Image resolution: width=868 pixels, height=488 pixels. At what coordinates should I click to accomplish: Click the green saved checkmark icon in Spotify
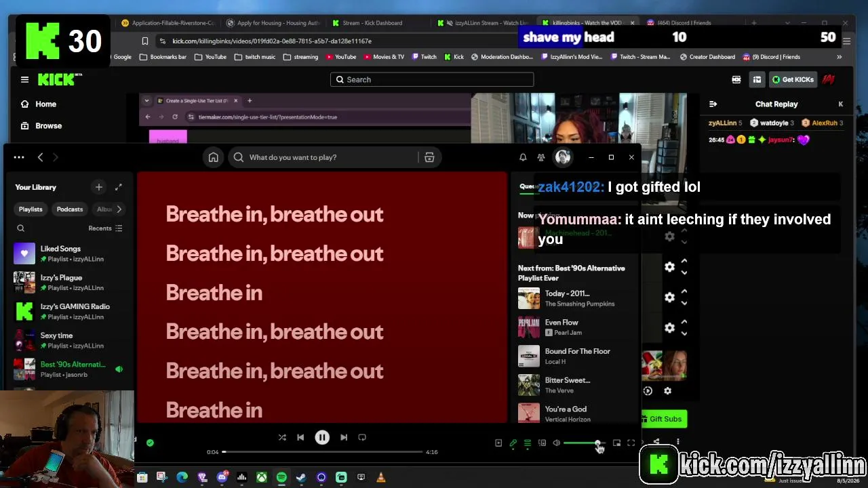point(150,443)
